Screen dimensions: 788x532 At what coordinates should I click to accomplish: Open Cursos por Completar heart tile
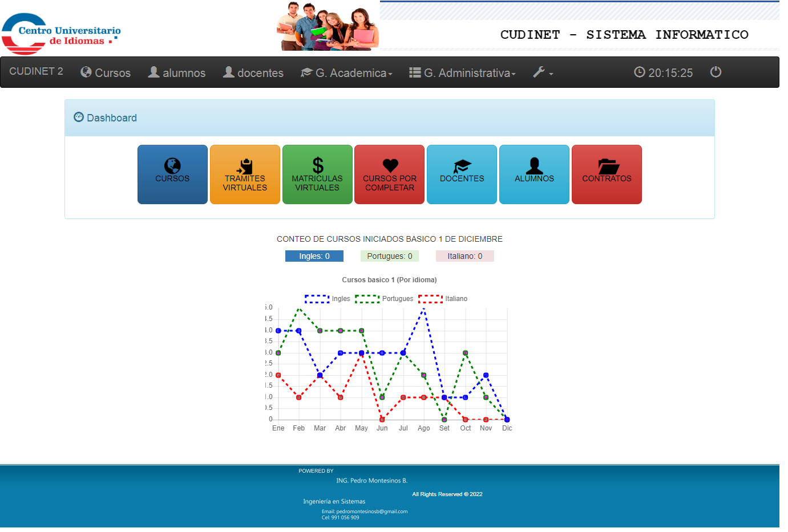coord(390,174)
